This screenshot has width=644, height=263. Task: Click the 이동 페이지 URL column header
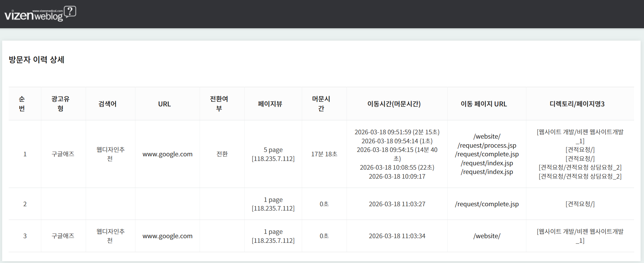point(483,104)
